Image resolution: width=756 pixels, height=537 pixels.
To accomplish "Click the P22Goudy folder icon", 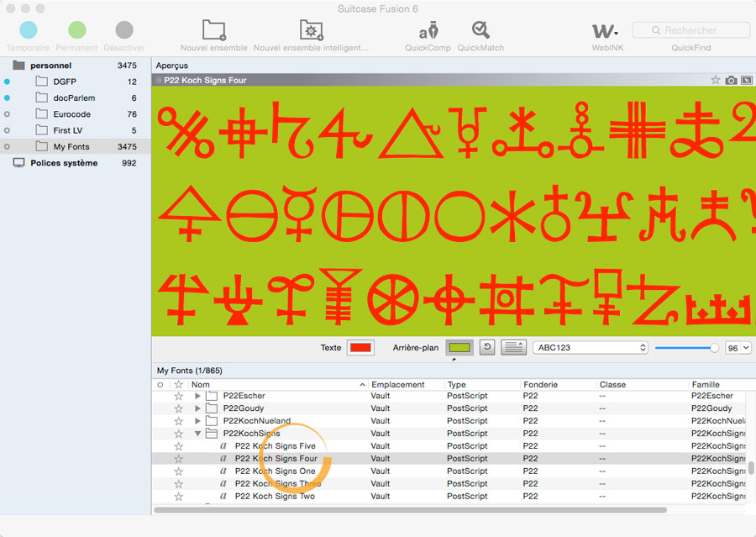I will point(212,408).
